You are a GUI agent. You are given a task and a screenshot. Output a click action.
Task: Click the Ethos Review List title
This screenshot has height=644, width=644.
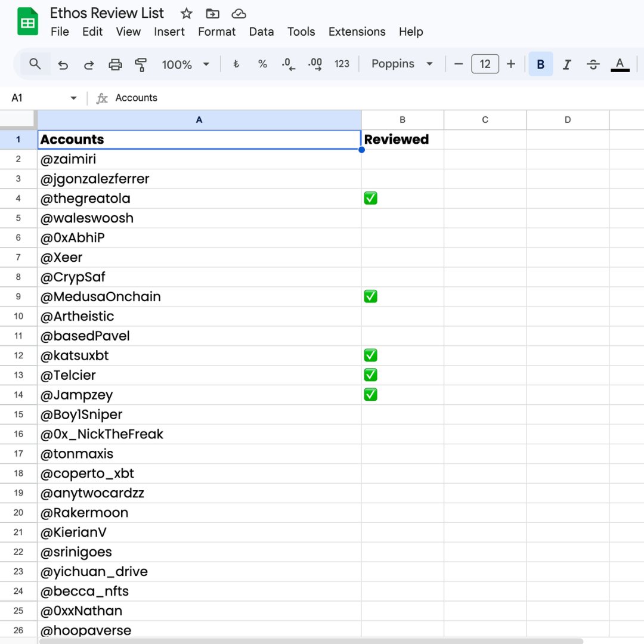[x=107, y=13]
